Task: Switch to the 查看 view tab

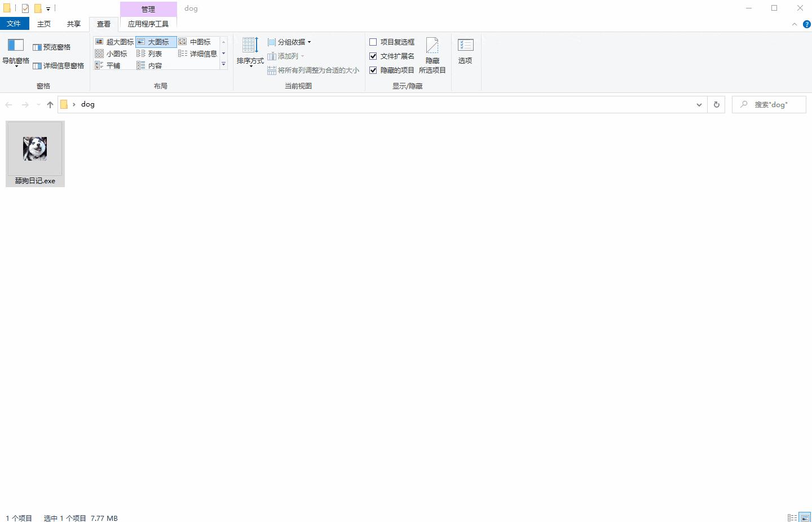Action: (x=104, y=24)
